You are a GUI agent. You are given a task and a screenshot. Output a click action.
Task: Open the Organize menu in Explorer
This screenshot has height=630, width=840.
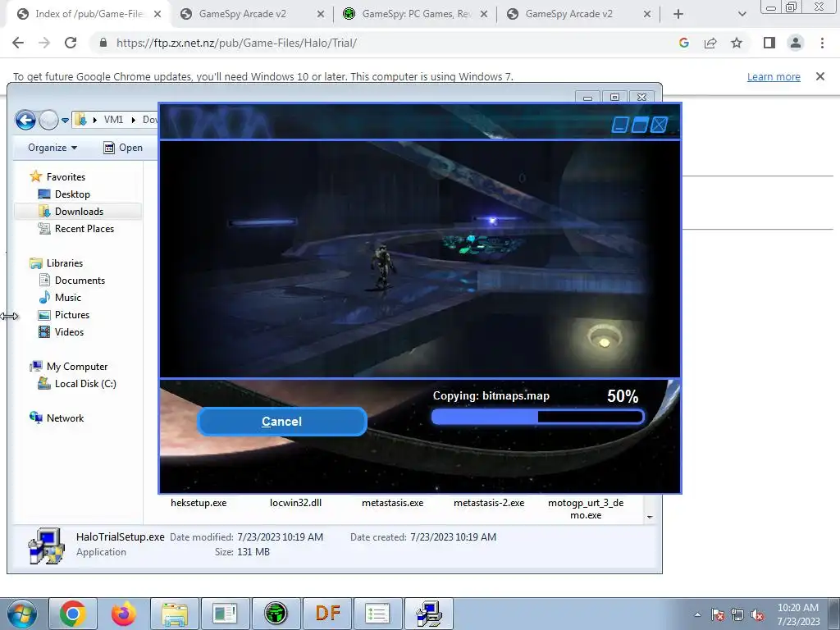pos(52,148)
